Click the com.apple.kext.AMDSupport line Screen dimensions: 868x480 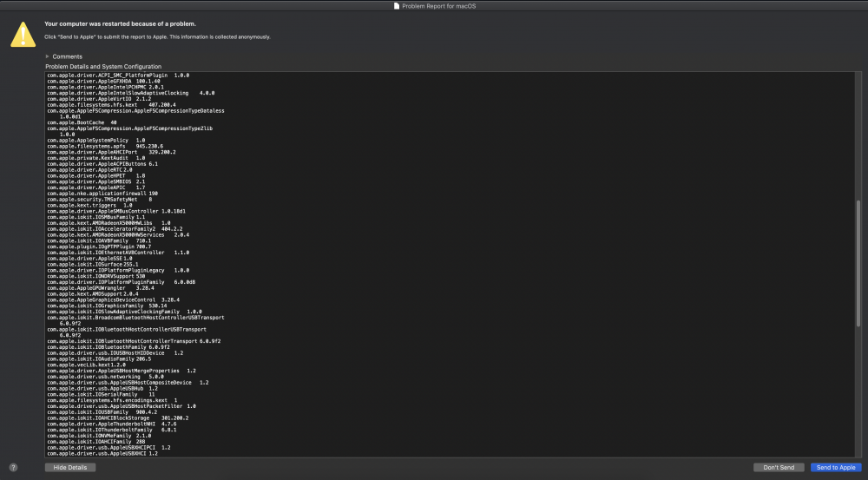[93, 294]
